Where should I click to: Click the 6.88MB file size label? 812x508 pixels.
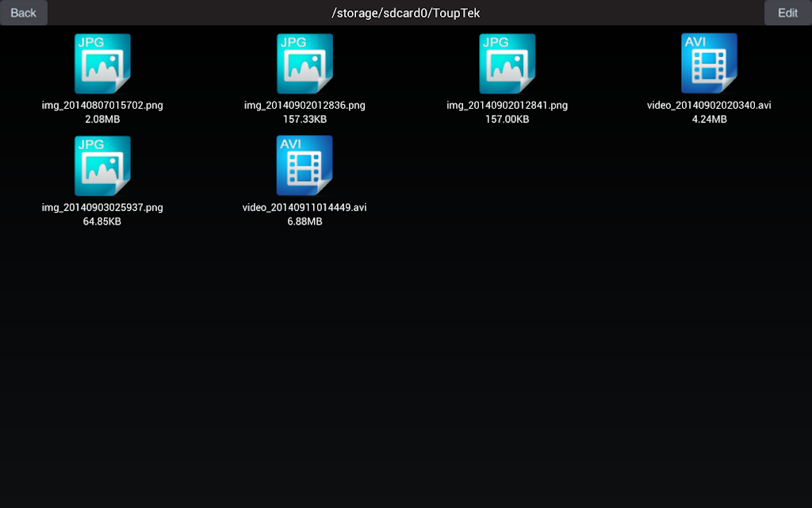304,221
